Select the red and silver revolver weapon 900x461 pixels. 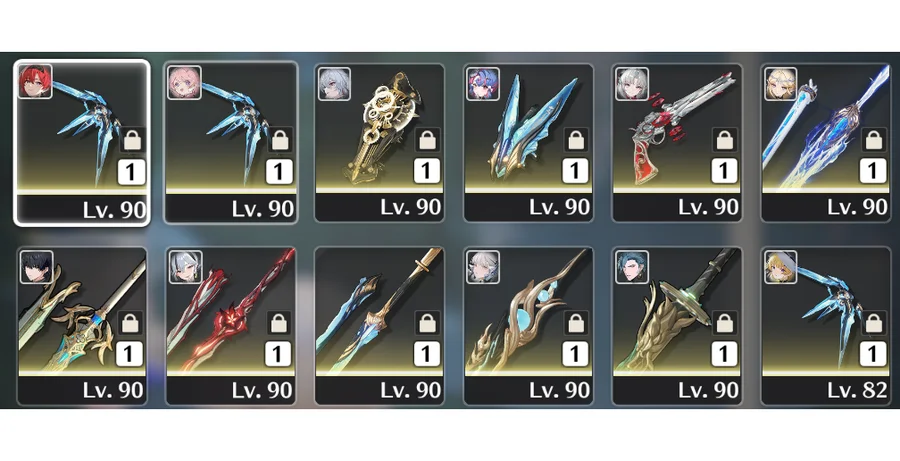677,142
